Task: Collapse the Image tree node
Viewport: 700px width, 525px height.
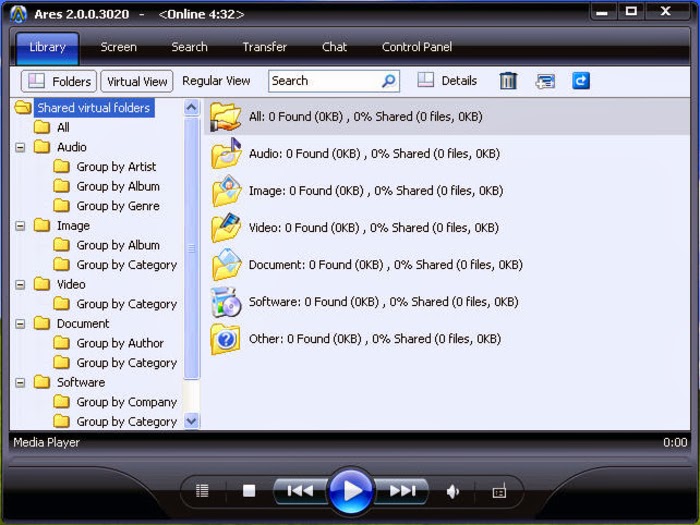Action: (x=20, y=225)
